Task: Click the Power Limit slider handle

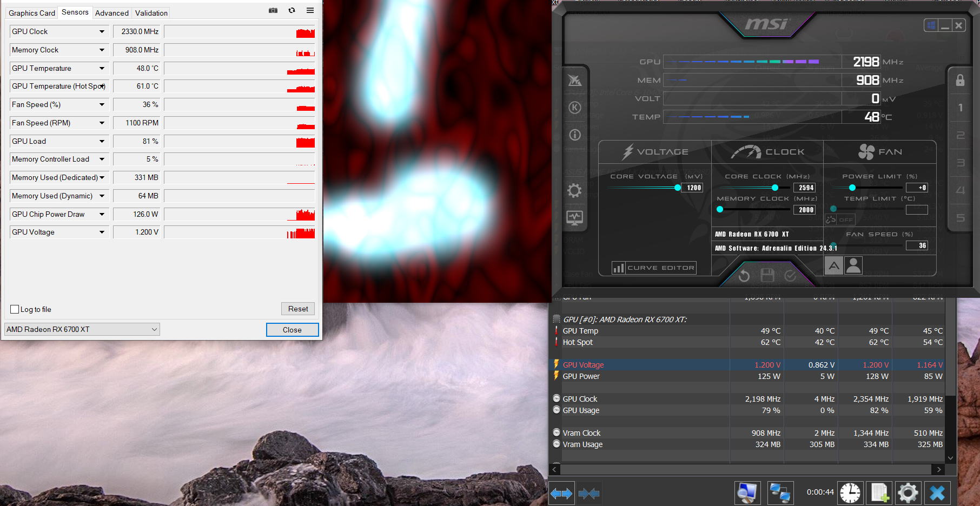Action: tap(852, 188)
